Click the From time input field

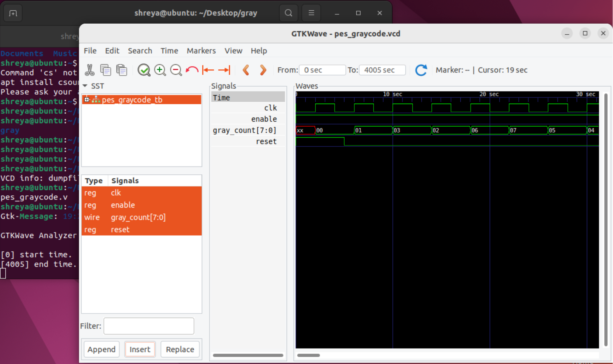pos(322,70)
